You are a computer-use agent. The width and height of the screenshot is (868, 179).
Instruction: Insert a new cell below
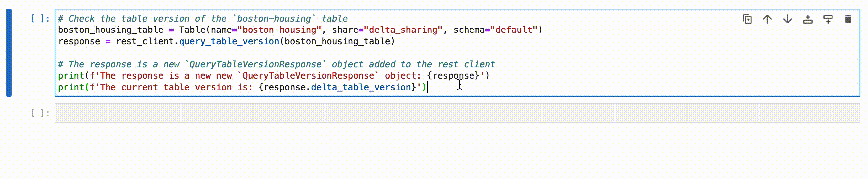[828, 19]
